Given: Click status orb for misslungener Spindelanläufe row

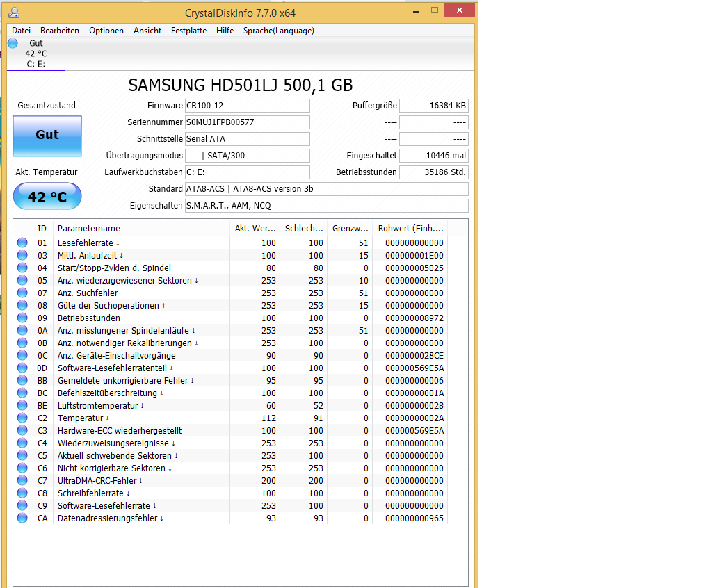Looking at the screenshot, I should pyautogui.click(x=22, y=330).
